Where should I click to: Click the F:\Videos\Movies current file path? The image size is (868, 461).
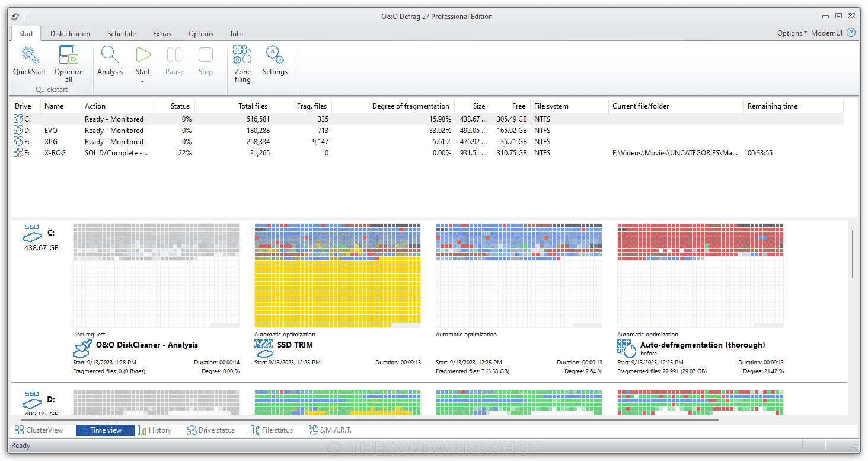pos(675,153)
